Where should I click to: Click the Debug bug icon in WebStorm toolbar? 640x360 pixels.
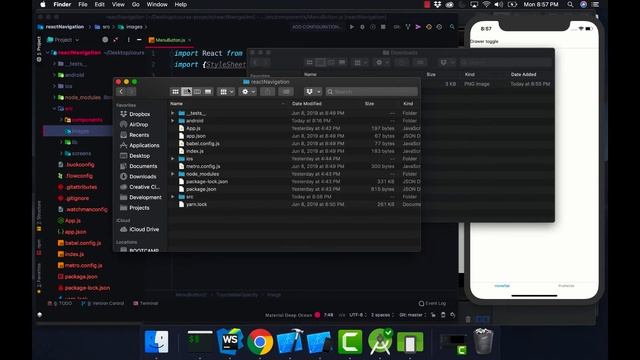click(x=362, y=27)
